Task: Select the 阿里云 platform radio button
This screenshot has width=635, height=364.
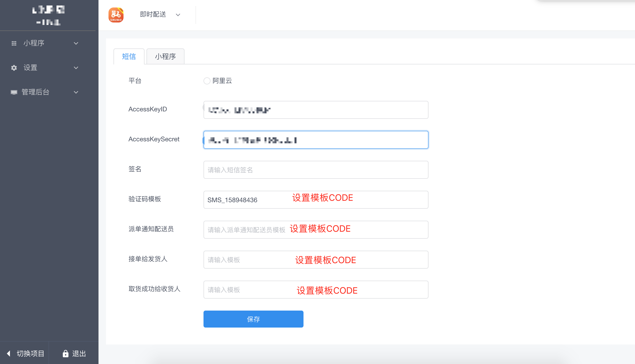Action: (207, 81)
